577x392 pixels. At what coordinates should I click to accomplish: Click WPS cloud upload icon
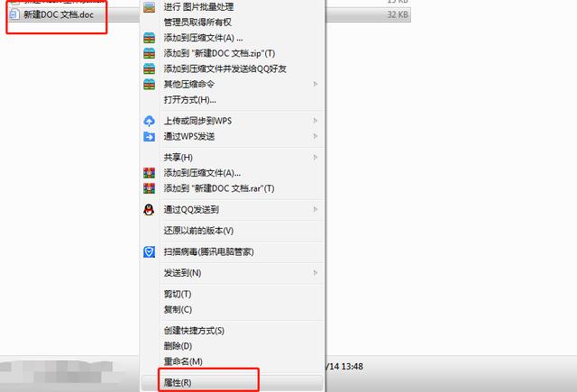(x=149, y=121)
